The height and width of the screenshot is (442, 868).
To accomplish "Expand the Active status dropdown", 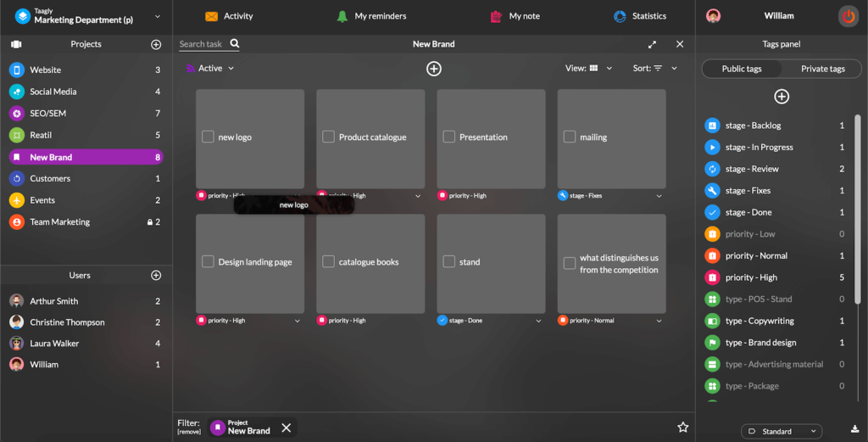I will [x=210, y=69].
